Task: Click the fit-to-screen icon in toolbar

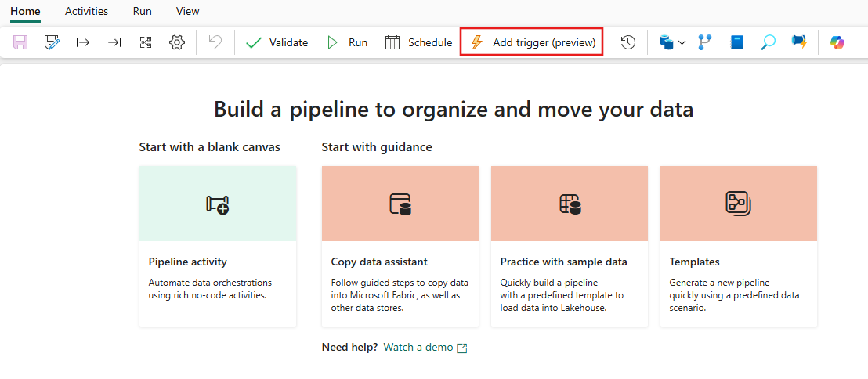Action: coord(146,42)
